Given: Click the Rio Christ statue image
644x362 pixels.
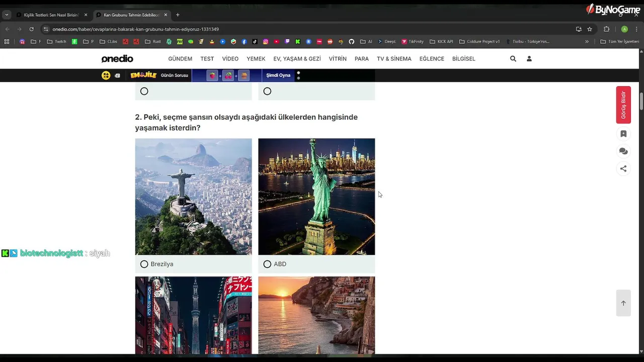Looking at the screenshot, I should [x=194, y=197].
